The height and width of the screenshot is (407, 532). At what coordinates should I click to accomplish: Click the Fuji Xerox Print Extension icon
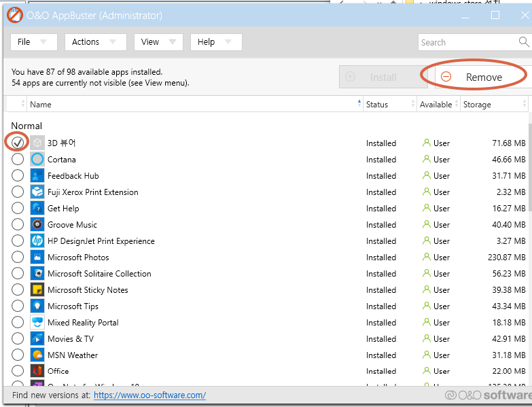pyautogui.click(x=37, y=192)
